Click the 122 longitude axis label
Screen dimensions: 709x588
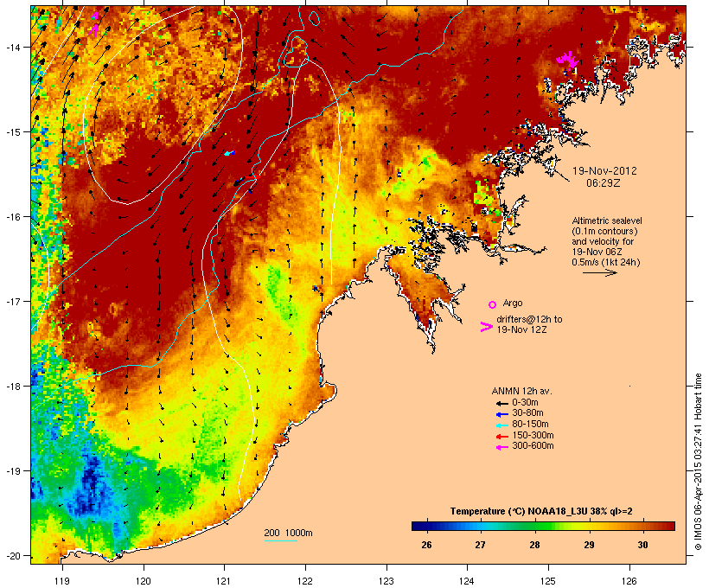pyautogui.click(x=305, y=581)
